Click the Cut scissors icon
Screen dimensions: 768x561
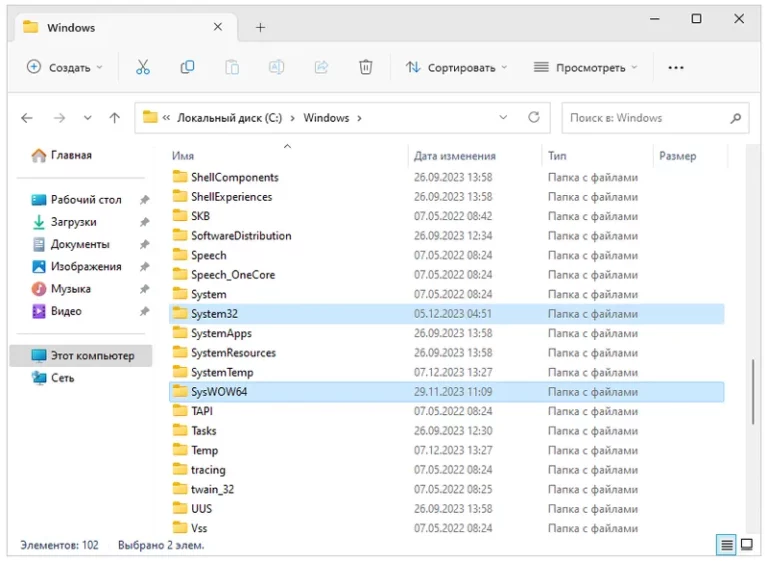pyautogui.click(x=142, y=67)
